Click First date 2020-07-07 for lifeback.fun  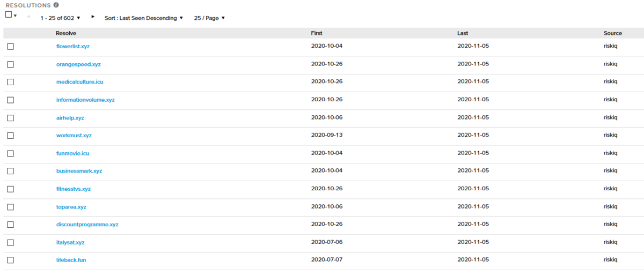[327, 260]
